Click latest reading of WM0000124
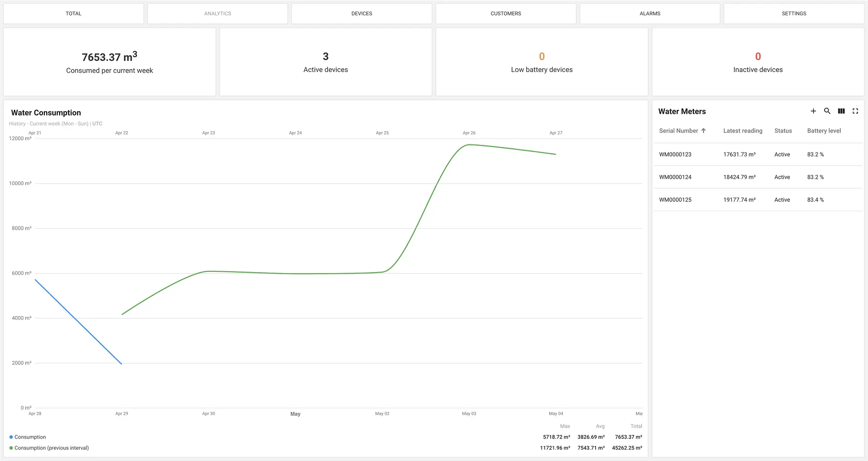The width and height of the screenshot is (868, 461). (x=739, y=177)
